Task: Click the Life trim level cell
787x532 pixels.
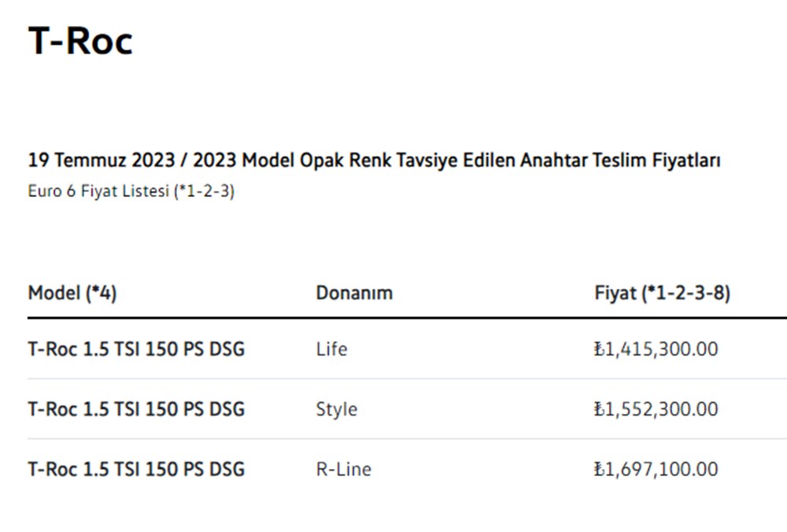Action: [331, 349]
